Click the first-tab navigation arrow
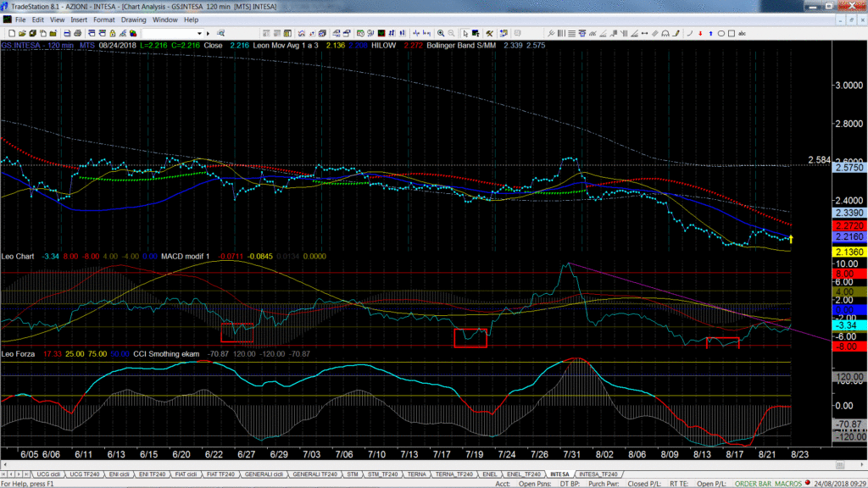868x488 pixels. tap(4, 474)
